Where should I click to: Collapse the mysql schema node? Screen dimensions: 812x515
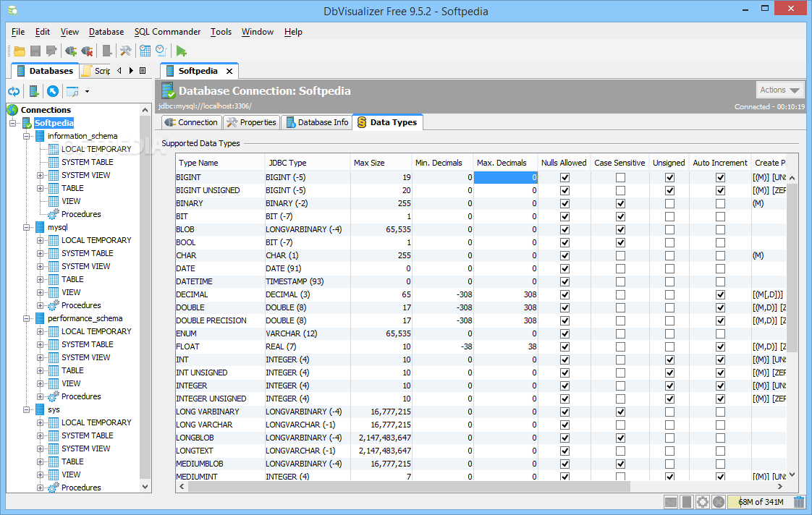[26, 227]
